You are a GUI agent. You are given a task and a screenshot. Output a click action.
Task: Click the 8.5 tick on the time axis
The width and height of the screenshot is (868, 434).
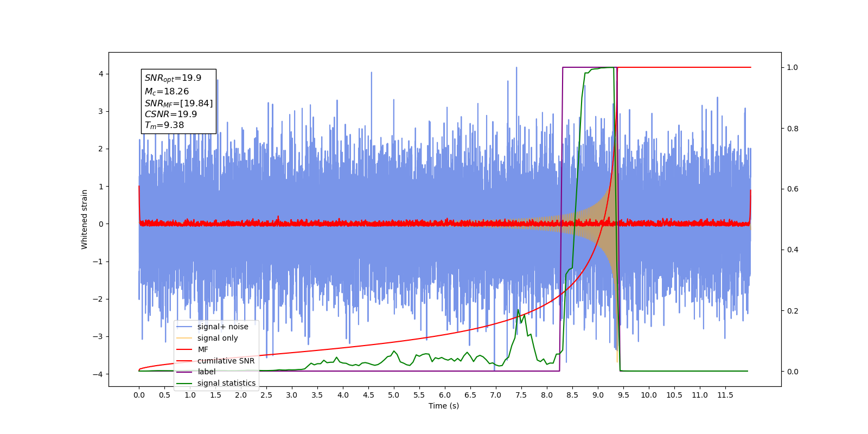coord(572,395)
